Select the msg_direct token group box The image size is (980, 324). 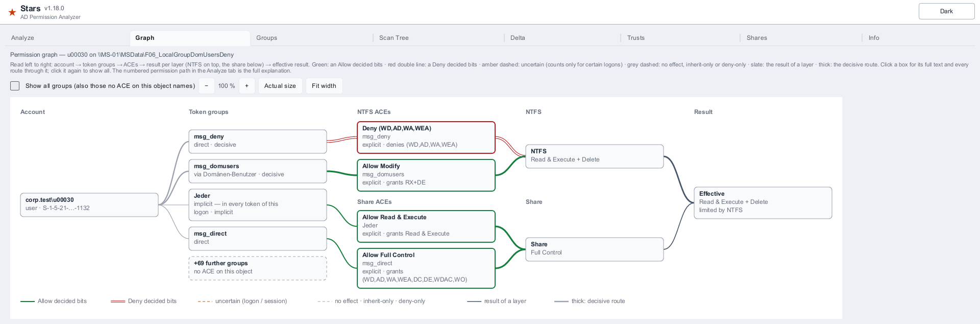(258, 239)
